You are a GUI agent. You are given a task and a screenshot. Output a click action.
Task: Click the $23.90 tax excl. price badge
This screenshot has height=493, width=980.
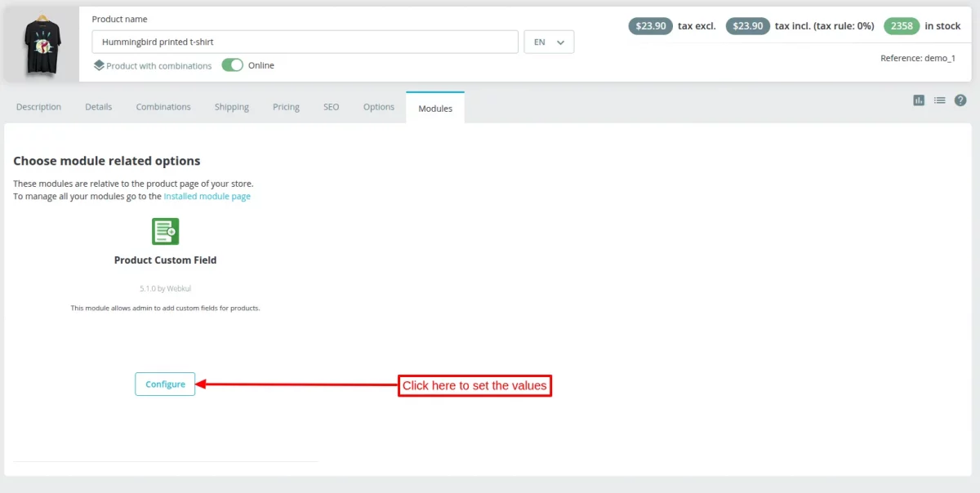650,25
